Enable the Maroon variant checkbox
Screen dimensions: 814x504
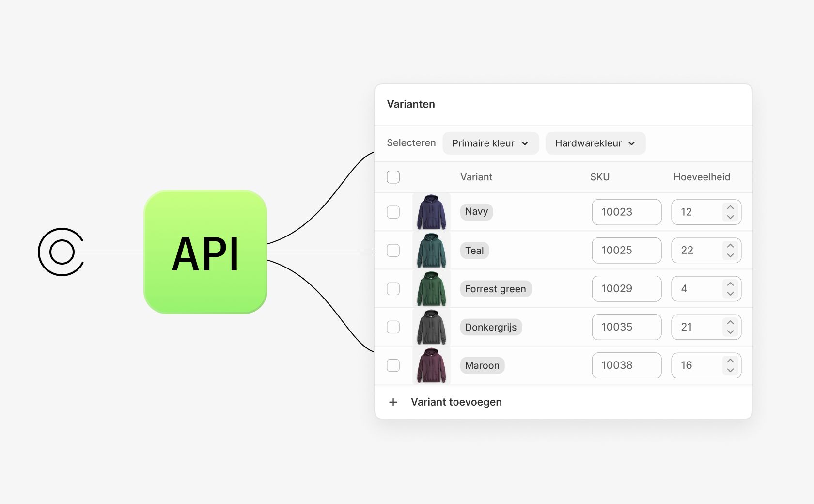[x=393, y=365]
